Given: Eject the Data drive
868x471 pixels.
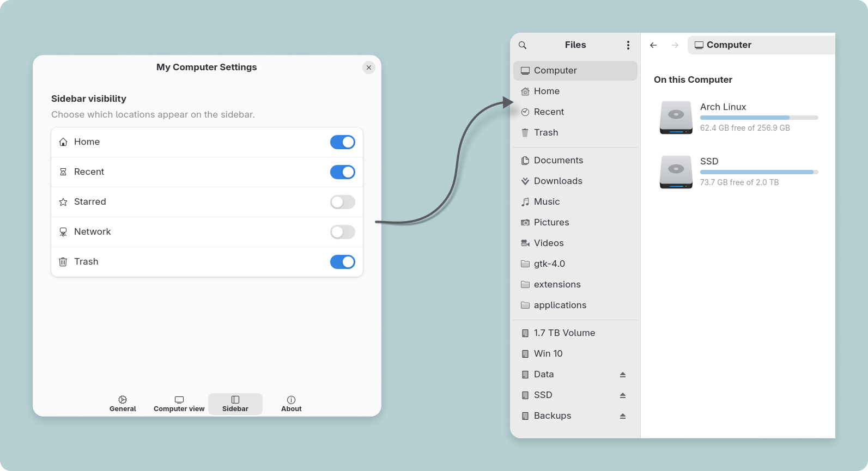Looking at the screenshot, I should tap(623, 375).
